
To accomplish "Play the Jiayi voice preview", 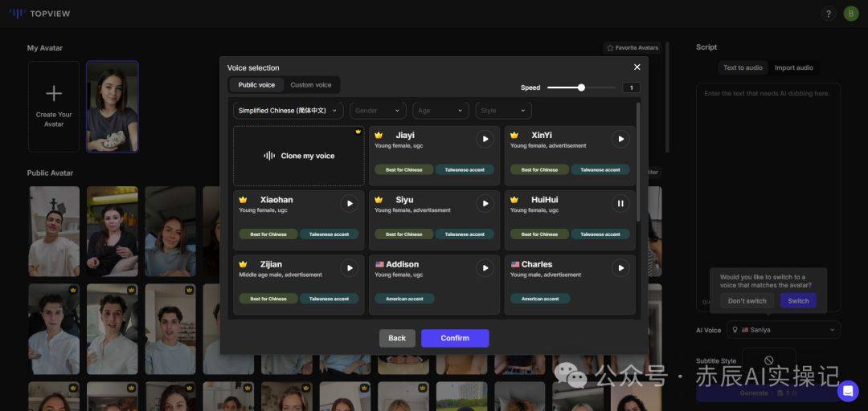I will (485, 139).
